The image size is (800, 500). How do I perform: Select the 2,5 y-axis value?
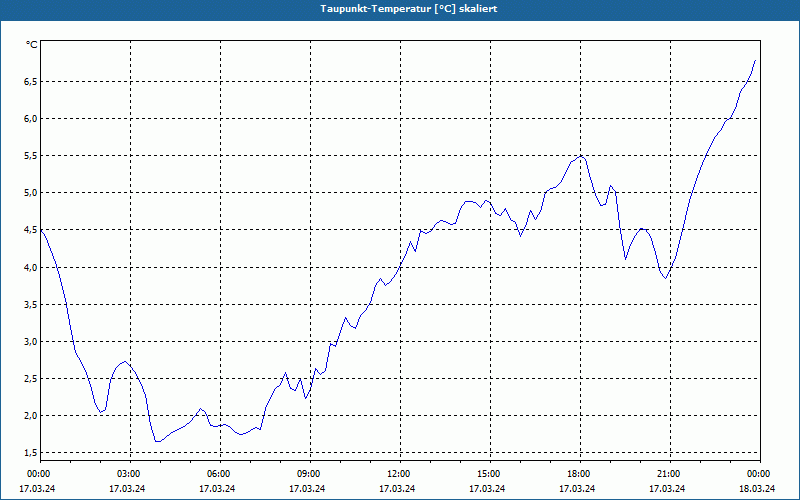(31, 379)
